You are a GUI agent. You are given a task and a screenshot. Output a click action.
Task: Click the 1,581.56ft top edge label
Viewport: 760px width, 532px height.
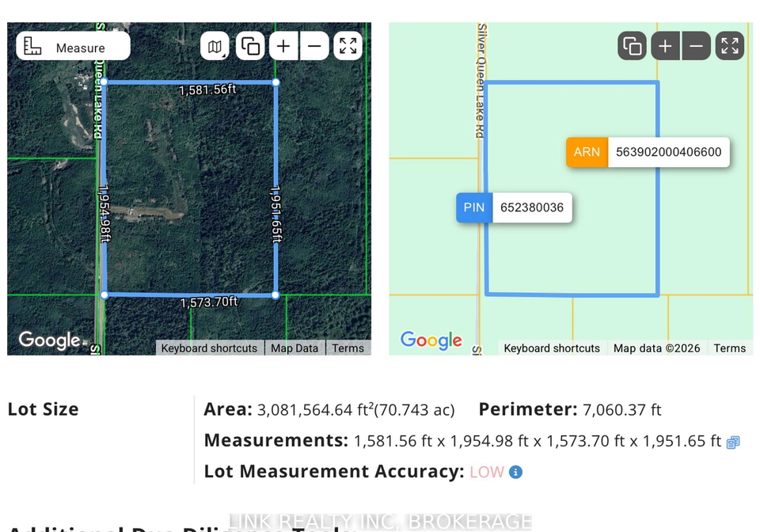(207, 89)
